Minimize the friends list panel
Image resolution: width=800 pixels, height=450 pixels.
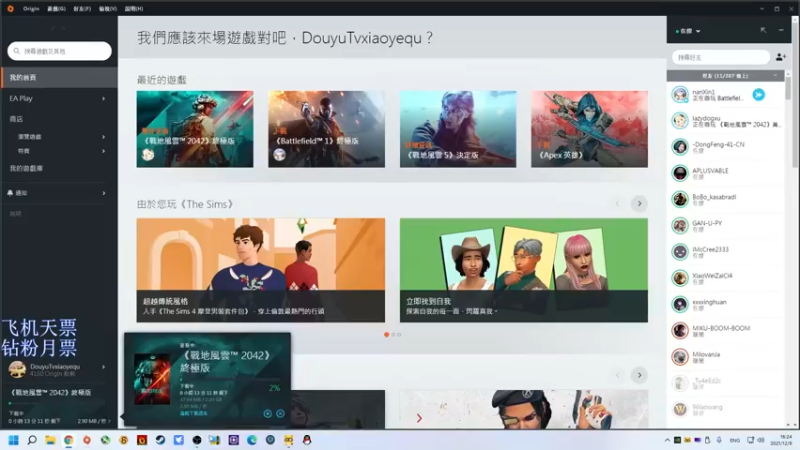(x=781, y=30)
